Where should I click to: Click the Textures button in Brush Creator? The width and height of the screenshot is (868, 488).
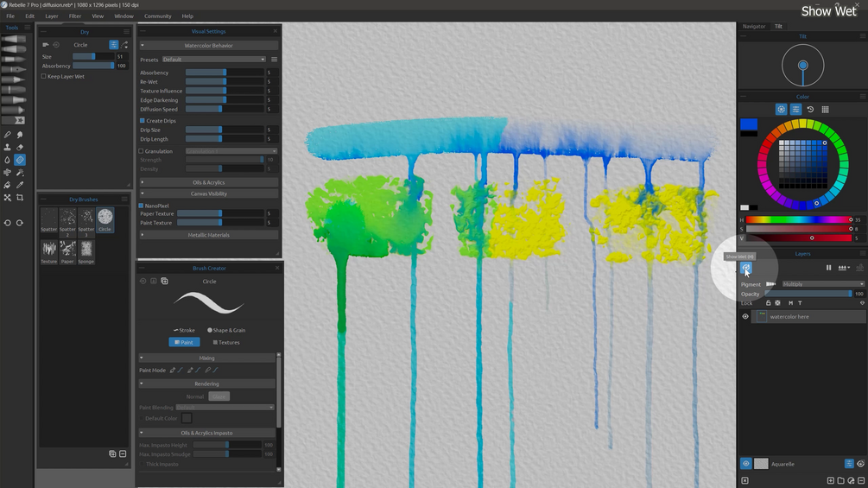point(226,343)
